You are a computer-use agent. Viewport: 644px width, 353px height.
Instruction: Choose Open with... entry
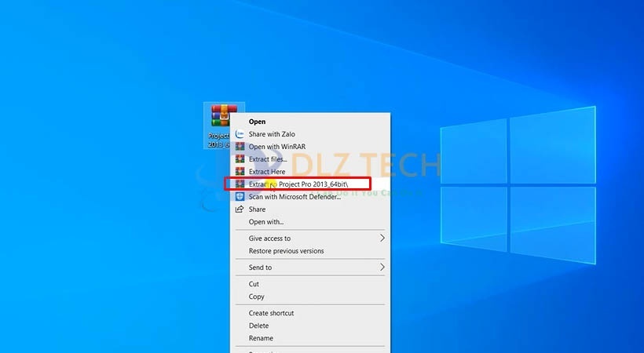point(310,222)
